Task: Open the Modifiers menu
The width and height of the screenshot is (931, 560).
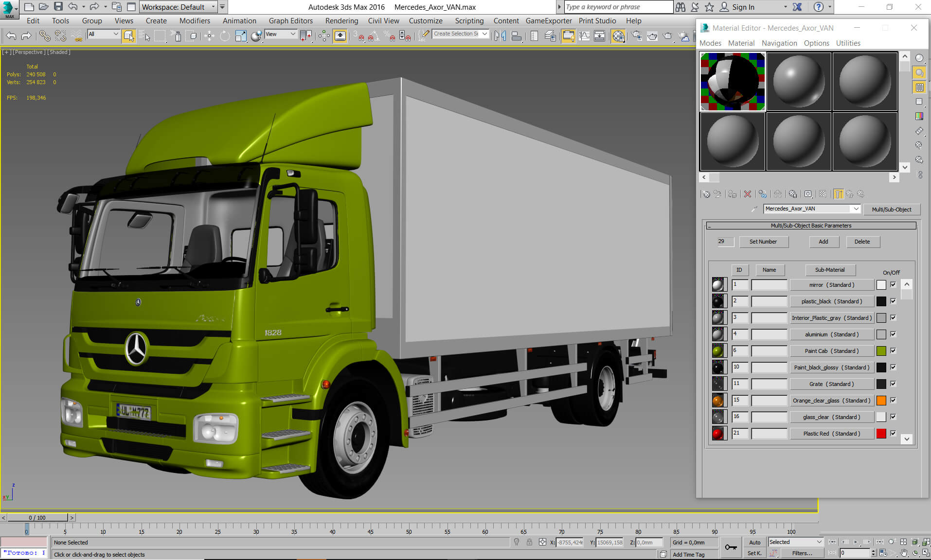Action: (195, 21)
